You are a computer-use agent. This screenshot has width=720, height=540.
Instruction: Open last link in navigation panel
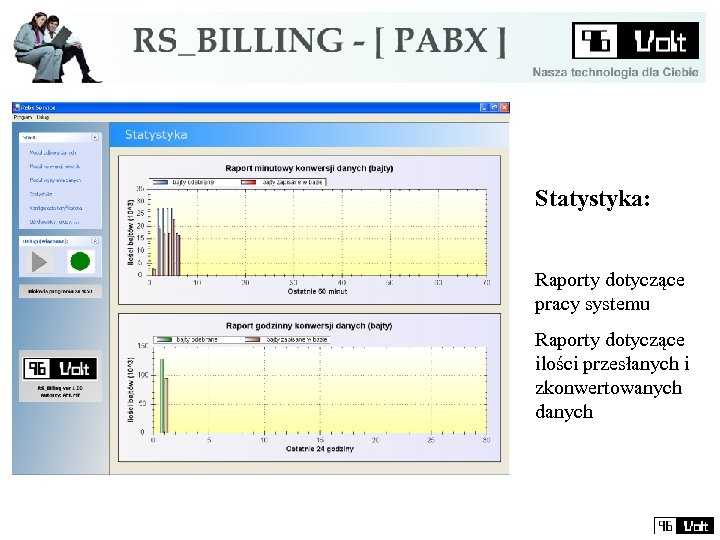[x=54, y=222]
